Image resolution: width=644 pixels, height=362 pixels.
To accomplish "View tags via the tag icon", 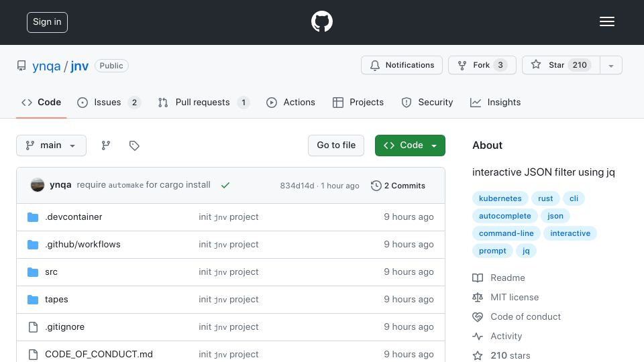I will click(134, 145).
